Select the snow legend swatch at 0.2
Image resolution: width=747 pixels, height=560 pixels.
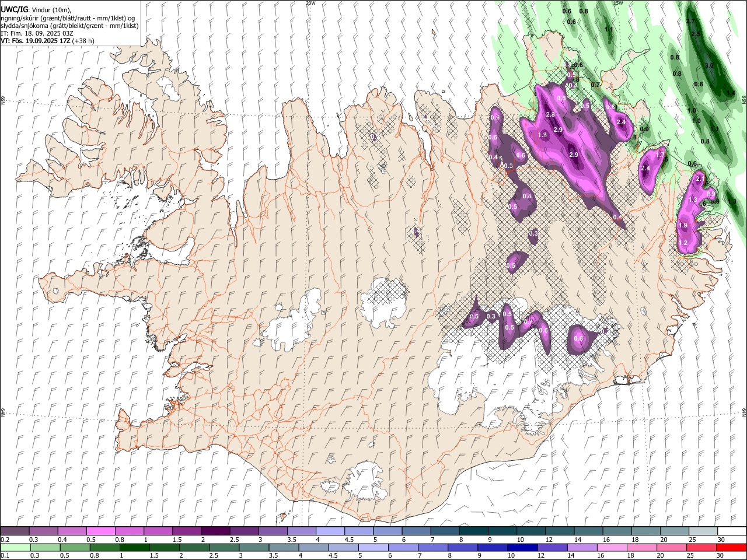[15, 531]
